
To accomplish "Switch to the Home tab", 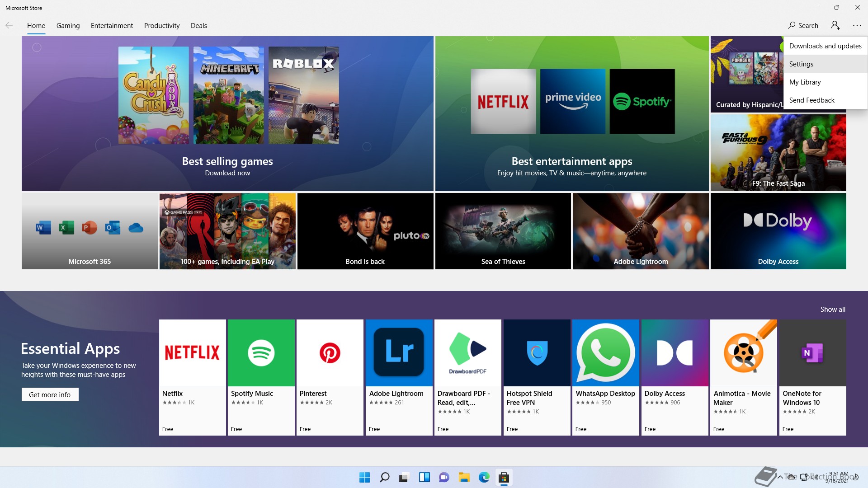I will pos(36,26).
